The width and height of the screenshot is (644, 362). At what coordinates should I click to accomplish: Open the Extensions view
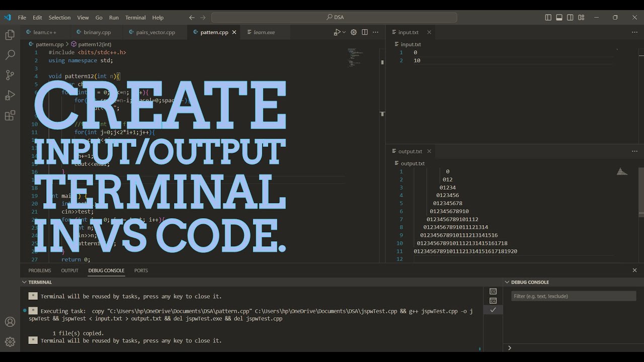coord(10,116)
